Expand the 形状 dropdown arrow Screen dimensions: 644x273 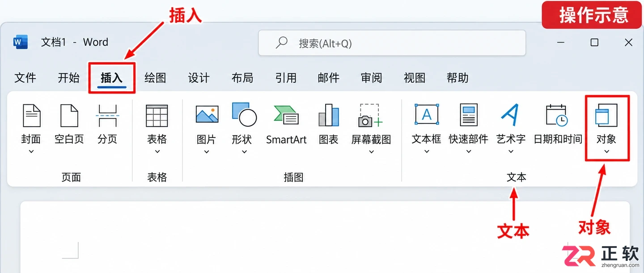pyautogui.click(x=244, y=152)
